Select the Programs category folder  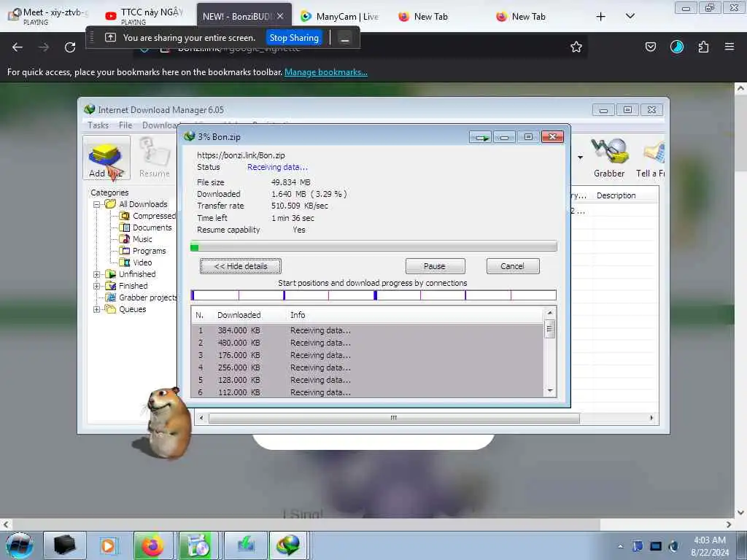pos(143,251)
